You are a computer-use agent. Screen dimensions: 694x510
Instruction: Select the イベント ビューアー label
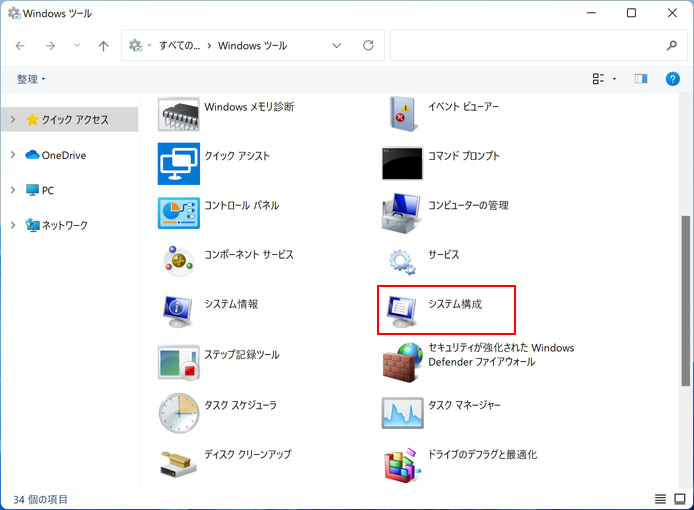463,107
